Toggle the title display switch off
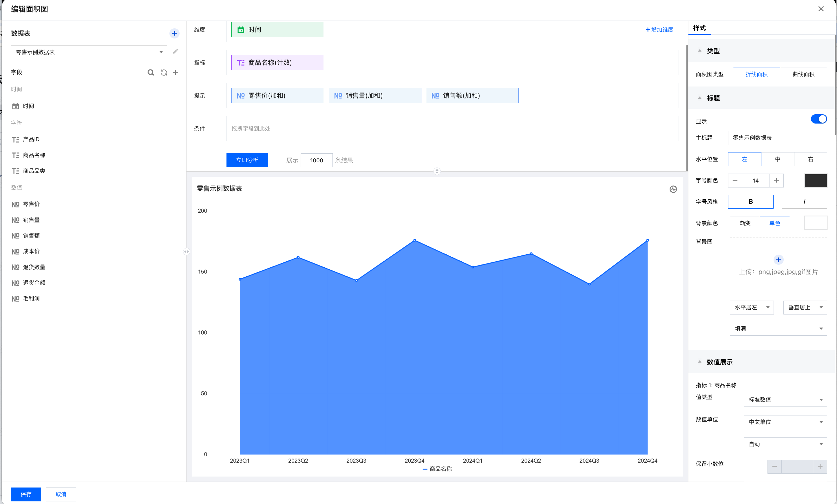The width and height of the screenshot is (837, 504). point(818,119)
